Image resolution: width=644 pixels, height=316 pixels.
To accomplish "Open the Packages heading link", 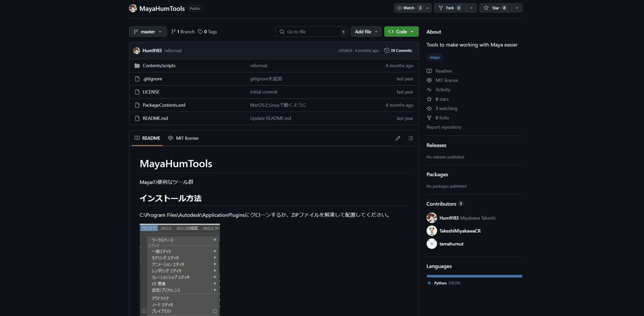I will point(437,175).
